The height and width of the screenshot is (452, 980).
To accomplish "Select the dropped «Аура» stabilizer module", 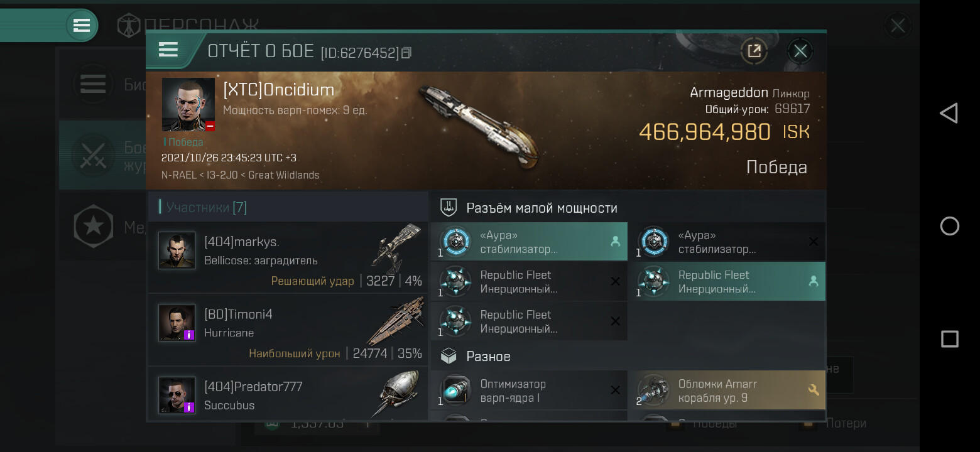I will 529,242.
